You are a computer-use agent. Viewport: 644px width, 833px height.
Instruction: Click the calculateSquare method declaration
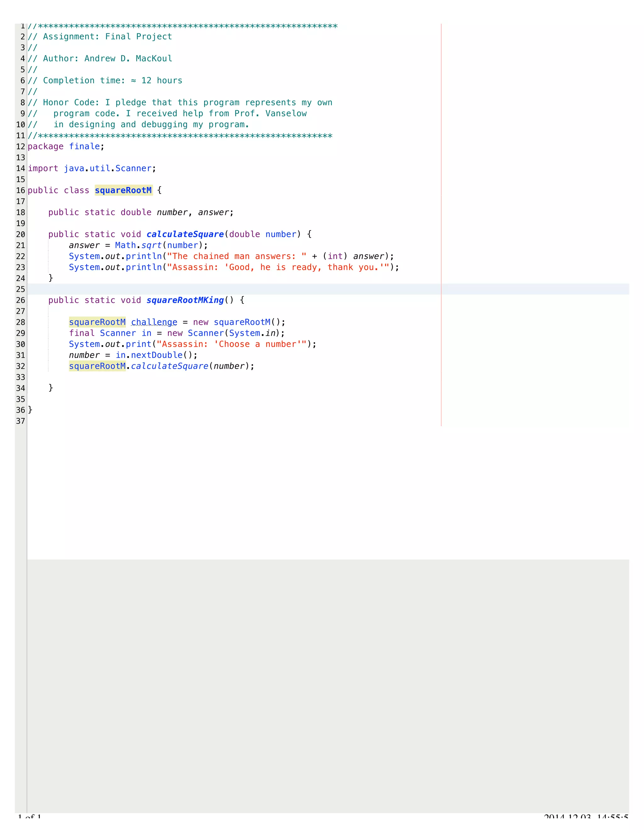185,234
